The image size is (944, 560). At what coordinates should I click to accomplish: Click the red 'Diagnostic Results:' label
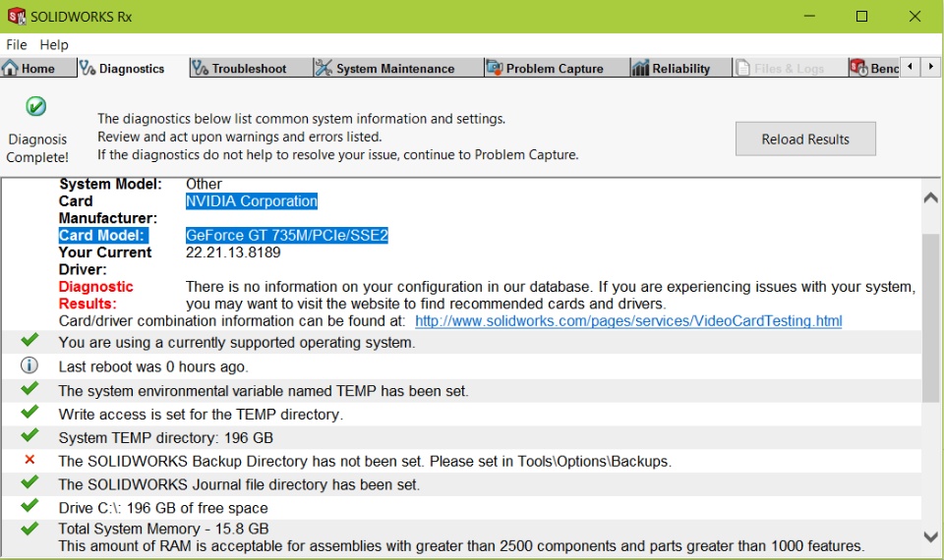95,295
